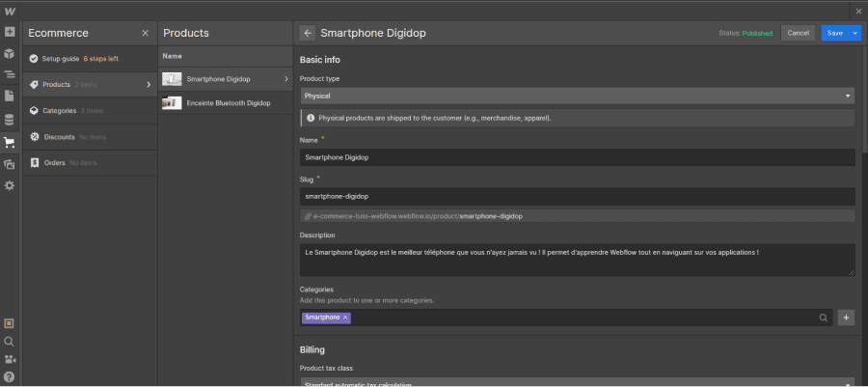Open the Assets images icon
Image resolution: width=868 pixels, height=387 pixels.
point(10,164)
